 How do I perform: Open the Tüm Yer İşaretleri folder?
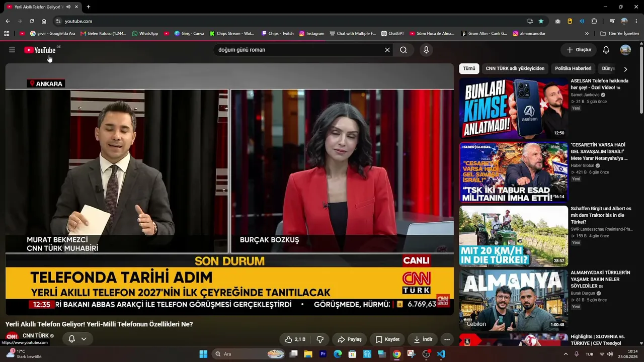point(620,34)
